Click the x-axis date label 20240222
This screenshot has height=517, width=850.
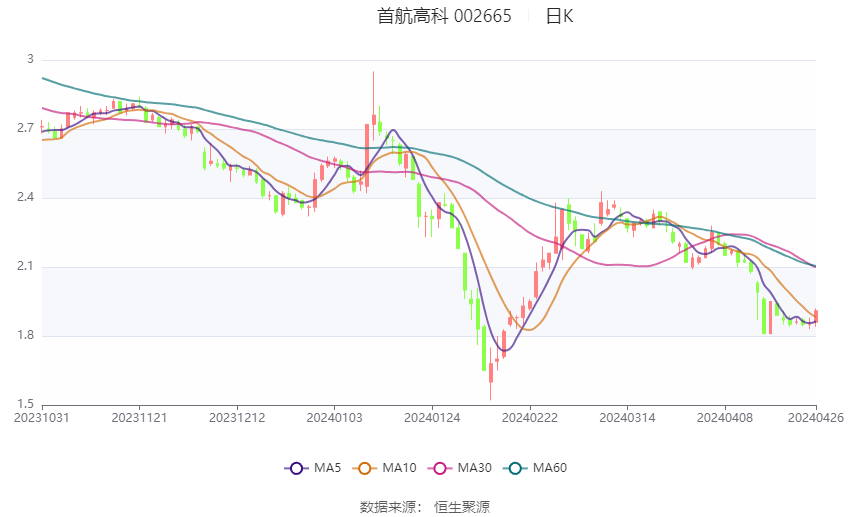click(530, 418)
